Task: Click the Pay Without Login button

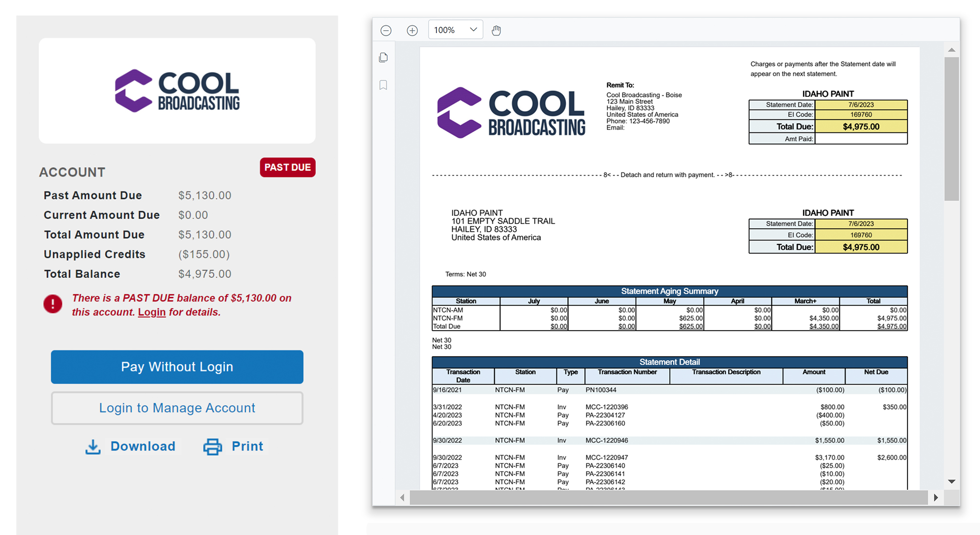Action: (177, 367)
